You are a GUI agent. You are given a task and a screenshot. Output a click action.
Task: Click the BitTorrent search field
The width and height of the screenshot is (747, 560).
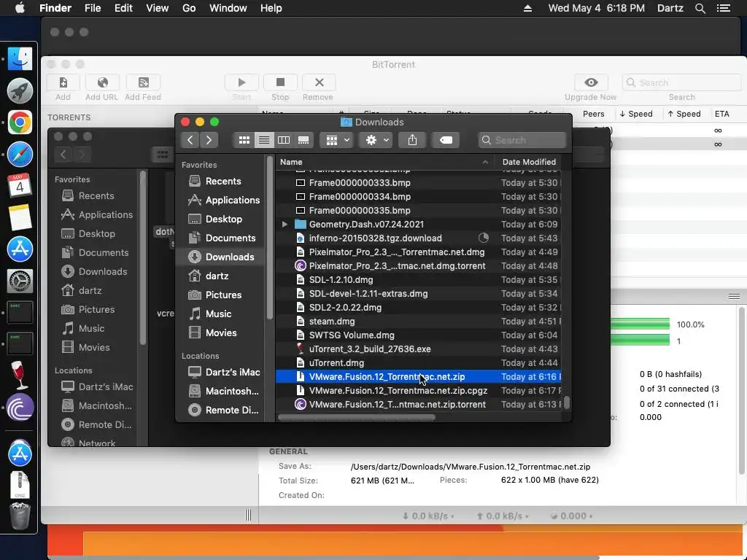[681, 83]
